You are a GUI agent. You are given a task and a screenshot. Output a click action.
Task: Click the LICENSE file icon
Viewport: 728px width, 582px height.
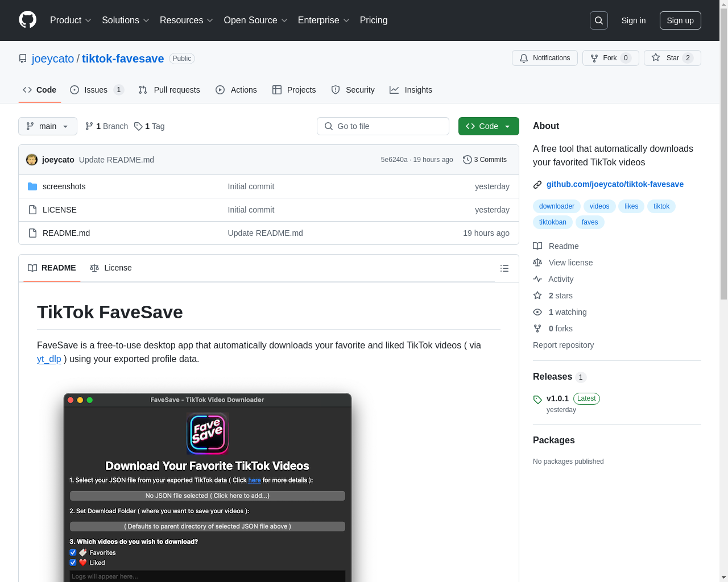[32, 210]
